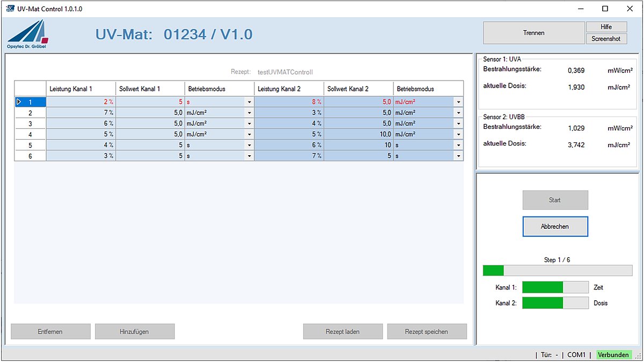Click the disabled Start button
The width and height of the screenshot is (644, 362).
(555, 199)
